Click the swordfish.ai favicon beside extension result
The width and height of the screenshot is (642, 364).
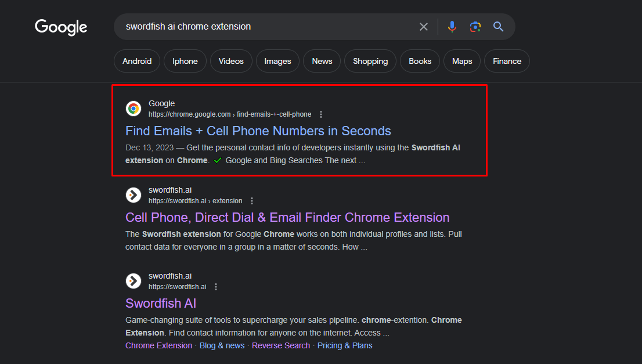(x=134, y=195)
